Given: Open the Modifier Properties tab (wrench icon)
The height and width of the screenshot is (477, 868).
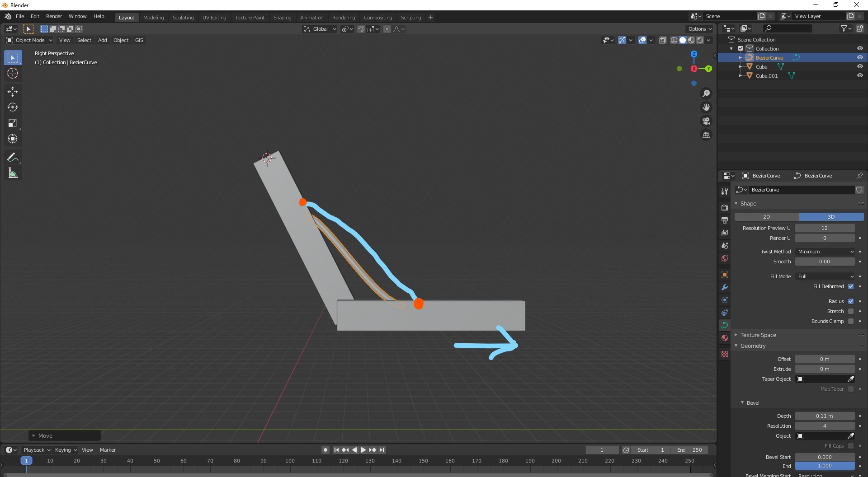Looking at the screenshot, I should [x=725, y=287].
